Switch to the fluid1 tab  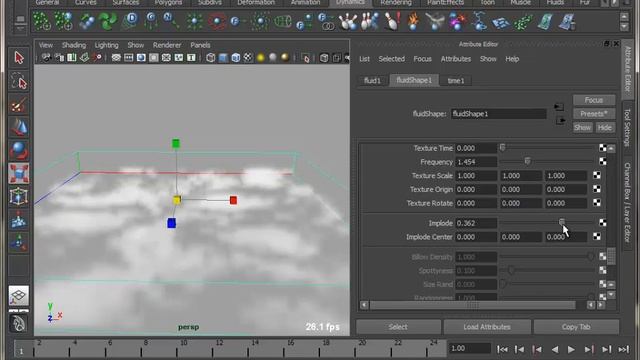click(x=372, y=81)
